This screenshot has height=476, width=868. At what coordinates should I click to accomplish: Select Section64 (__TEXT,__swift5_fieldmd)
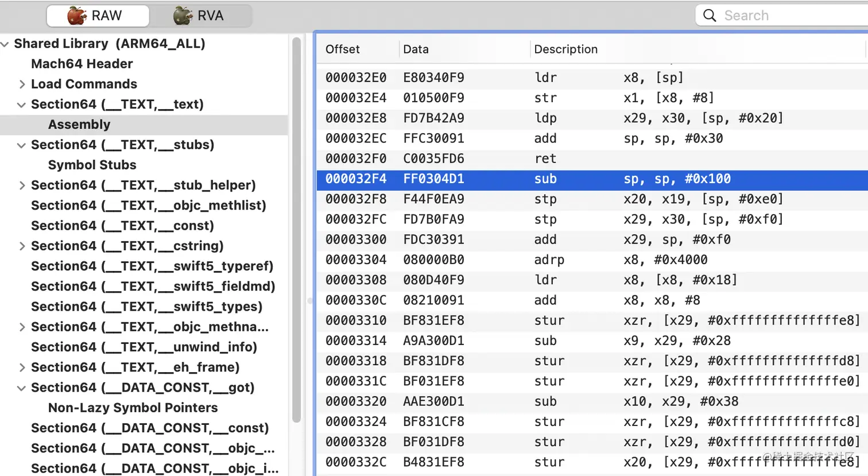point(153,287)
